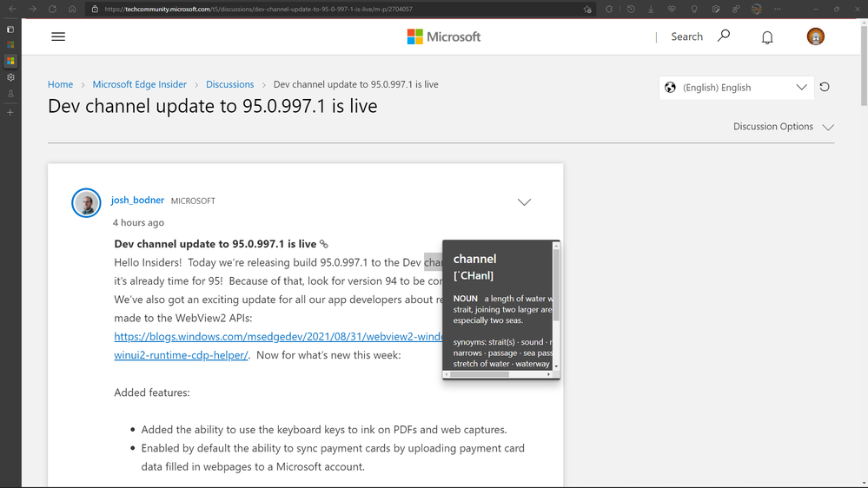Open the Search field

click(687, 36)
